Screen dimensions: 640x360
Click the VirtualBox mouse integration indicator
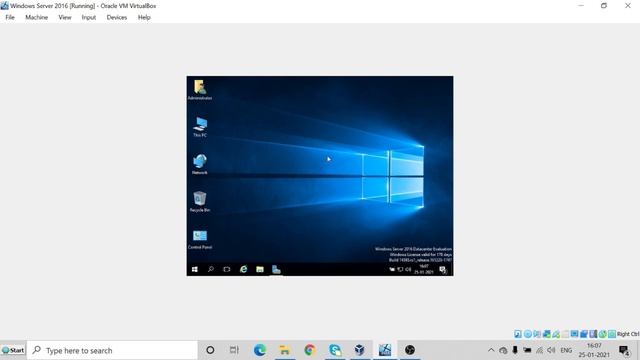pyautogui.click(x=603, y=334)
